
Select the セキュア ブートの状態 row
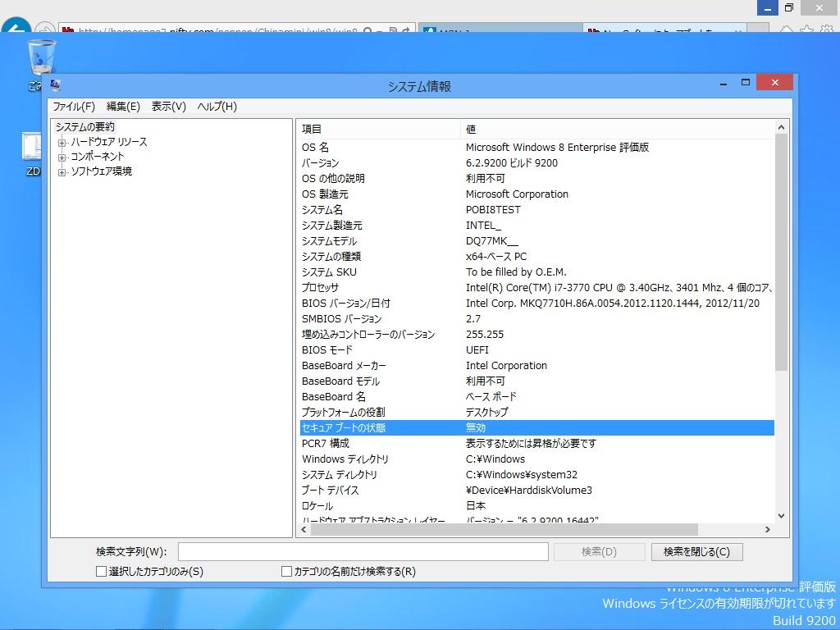click(536, 427)
